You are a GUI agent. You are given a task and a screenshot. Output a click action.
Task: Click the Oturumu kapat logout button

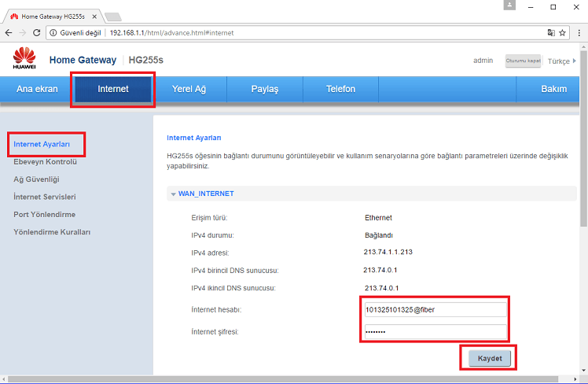click(x=523, y=61)
